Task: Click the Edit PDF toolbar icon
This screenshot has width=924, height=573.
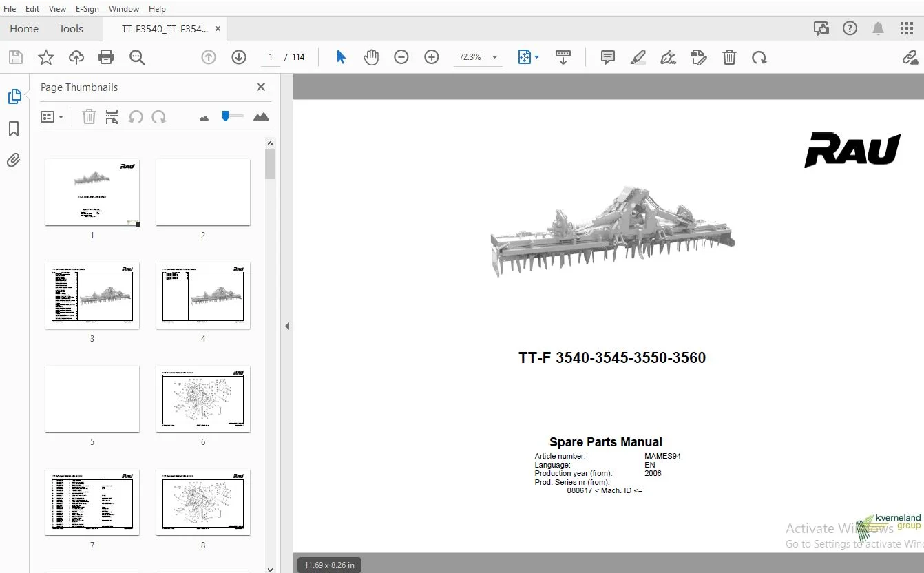Action: [x=699, y=57]
